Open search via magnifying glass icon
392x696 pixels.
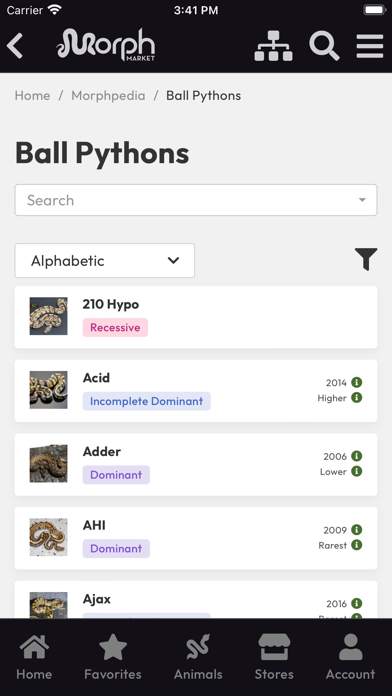[324, 46]
